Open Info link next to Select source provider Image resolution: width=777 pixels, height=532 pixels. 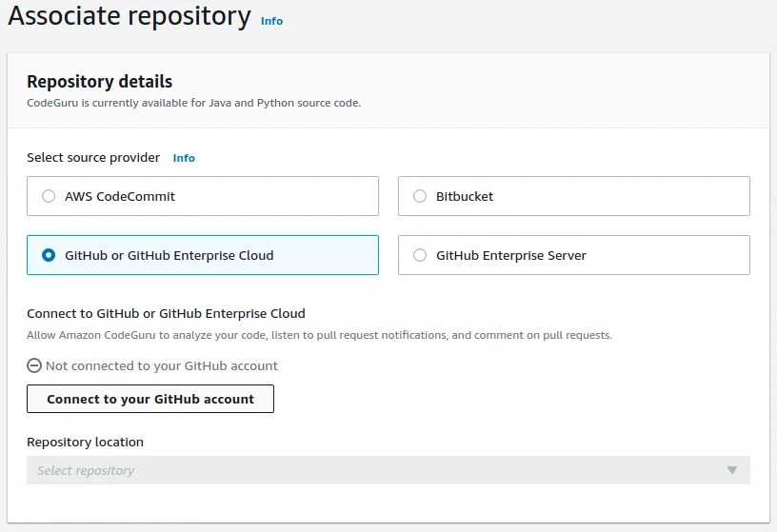pos(184,158)
